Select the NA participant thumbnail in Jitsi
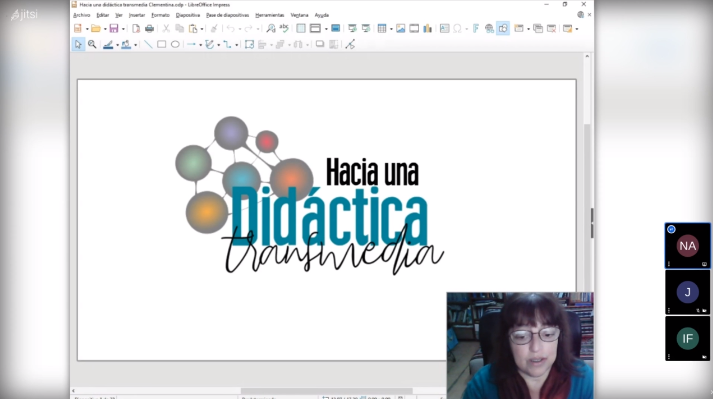 (x=688, y=246)
